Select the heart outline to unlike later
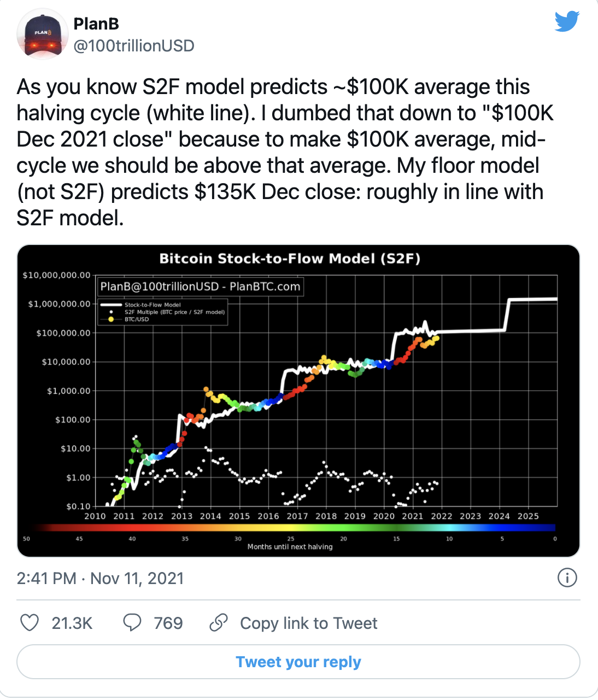Screen dimensions: 598x700 tap(30, 622)
